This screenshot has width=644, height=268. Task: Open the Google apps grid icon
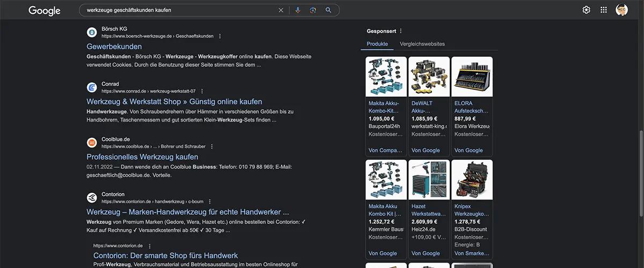604,10
